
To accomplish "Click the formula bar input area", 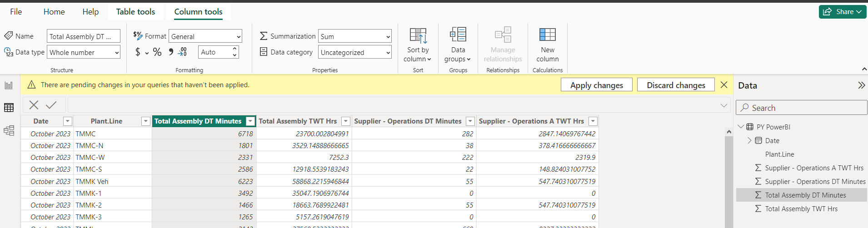I will coord(393,105).
